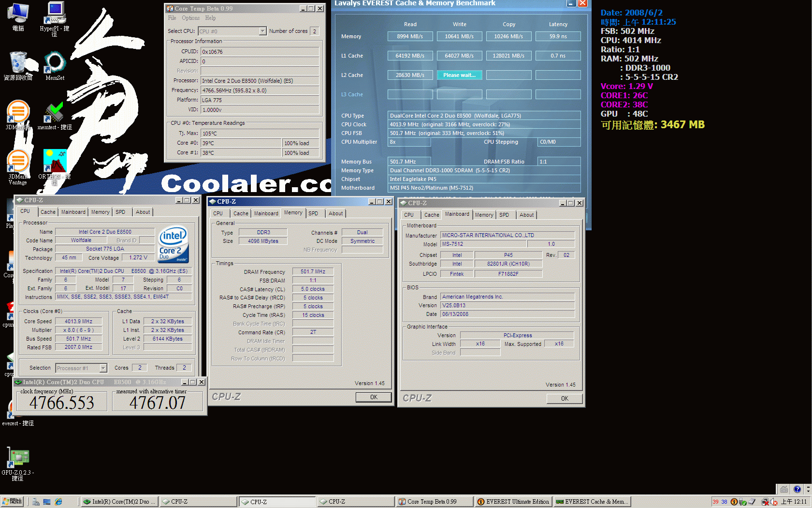Click the Core Speed 4013.9 MHz value
The width and height of the screenshot is (812, 508).
79,321
